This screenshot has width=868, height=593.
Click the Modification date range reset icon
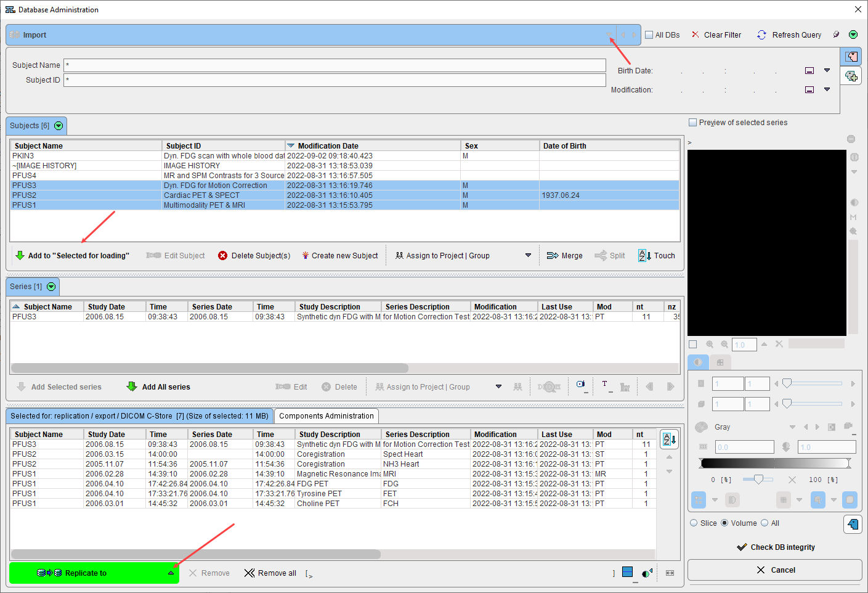[x=809, y=90]
